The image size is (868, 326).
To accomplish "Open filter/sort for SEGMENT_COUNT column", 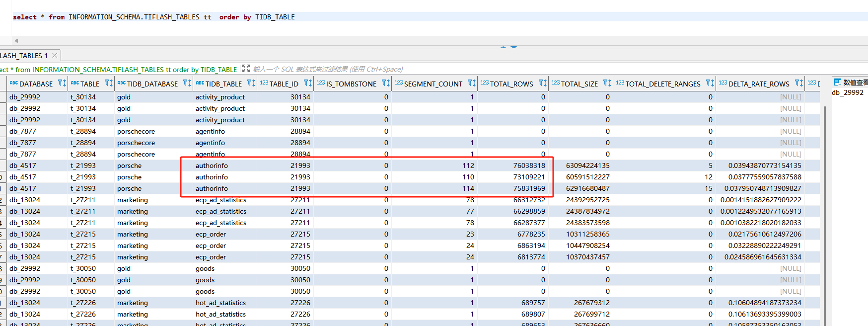I will click(472, 83).
